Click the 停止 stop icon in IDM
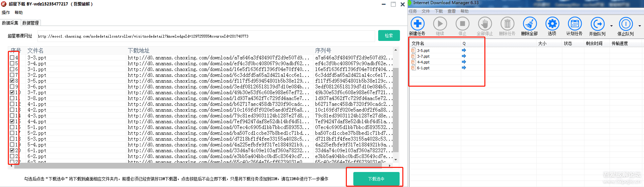644x187 pixels. tap(462, 24)
